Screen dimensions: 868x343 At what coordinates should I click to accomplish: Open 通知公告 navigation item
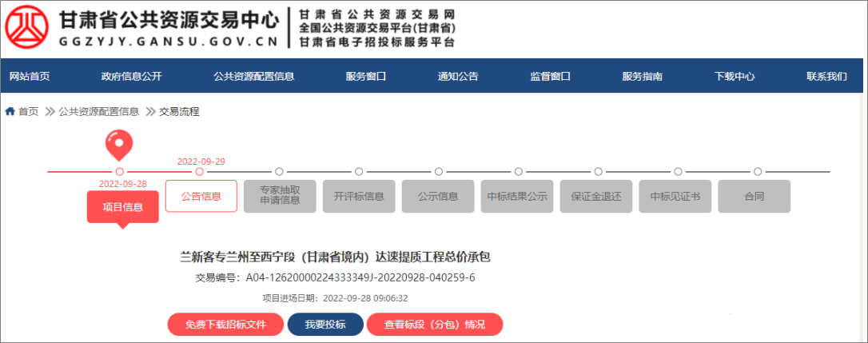point(458,77)
